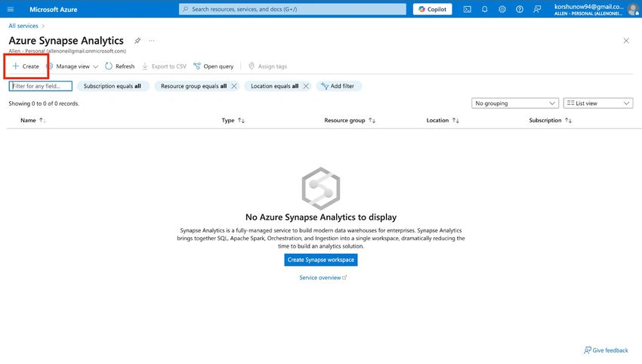Click the Microsoft Azure home title
The width and height of the screenshot is (642, 364).
53,9
